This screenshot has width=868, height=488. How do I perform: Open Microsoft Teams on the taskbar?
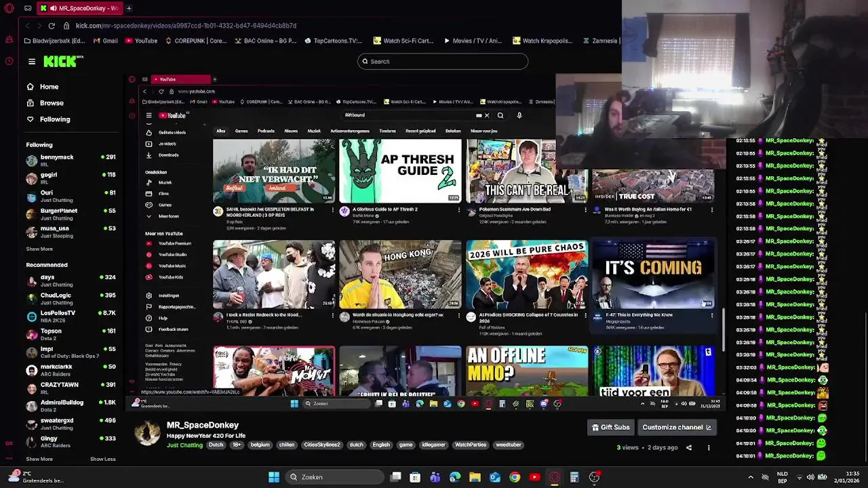[x=435, y=477]
